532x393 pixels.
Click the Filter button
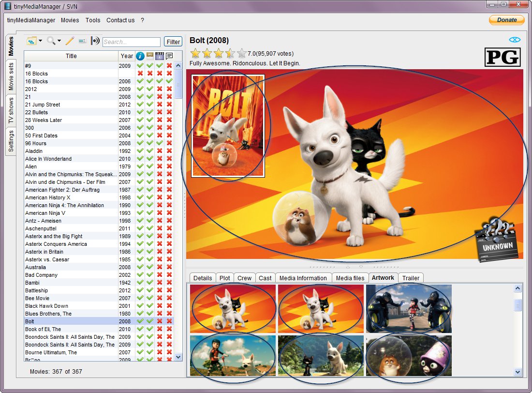[x=173, y=42]
